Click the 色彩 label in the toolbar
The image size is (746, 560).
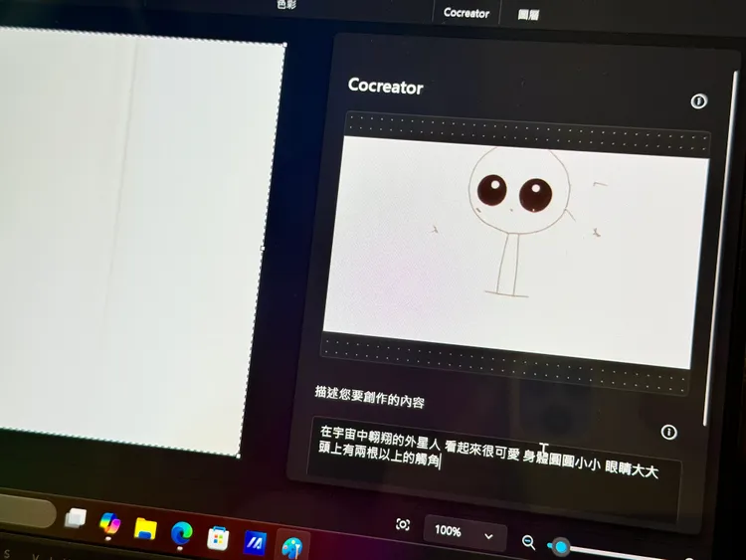(286, 4)
